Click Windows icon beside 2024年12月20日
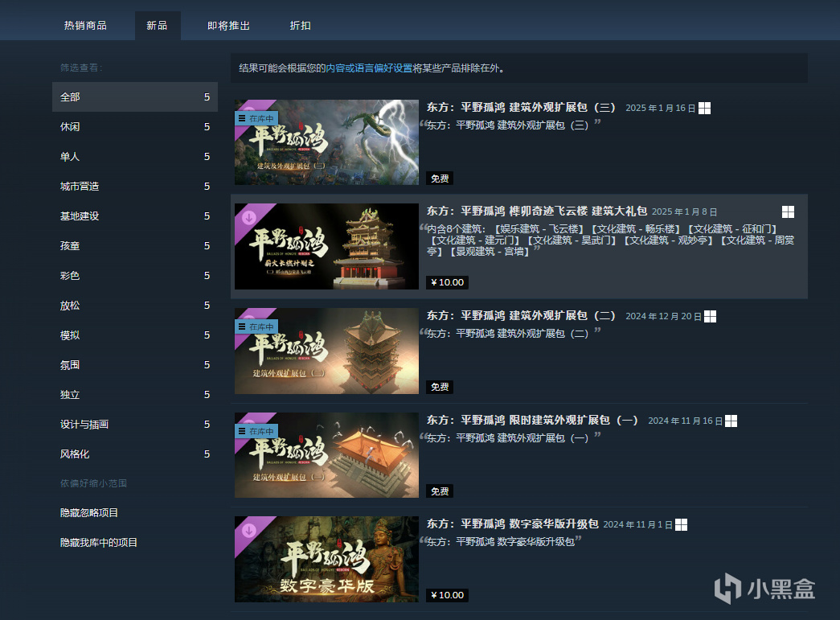This screenshot has width=840, height=620. tap(711, 316)
